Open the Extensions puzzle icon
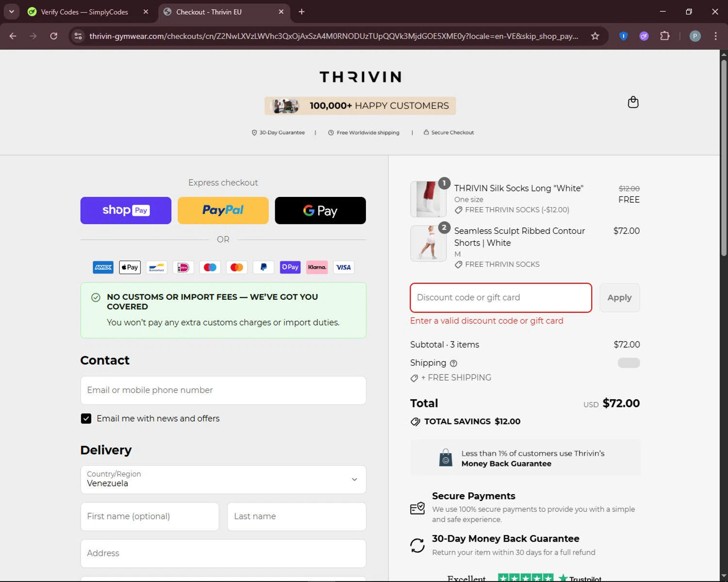The width and height of the screenshot is (728, 582). [x=665, y=36]
